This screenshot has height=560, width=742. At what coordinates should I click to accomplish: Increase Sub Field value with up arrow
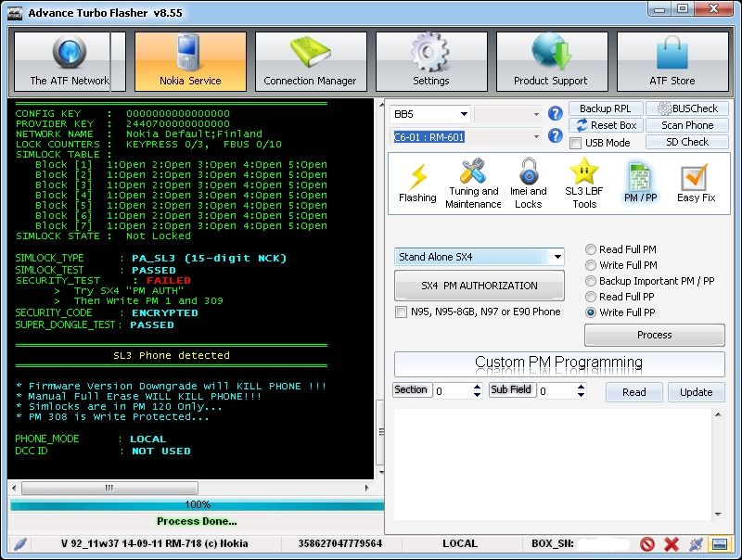tap(581, 387)
